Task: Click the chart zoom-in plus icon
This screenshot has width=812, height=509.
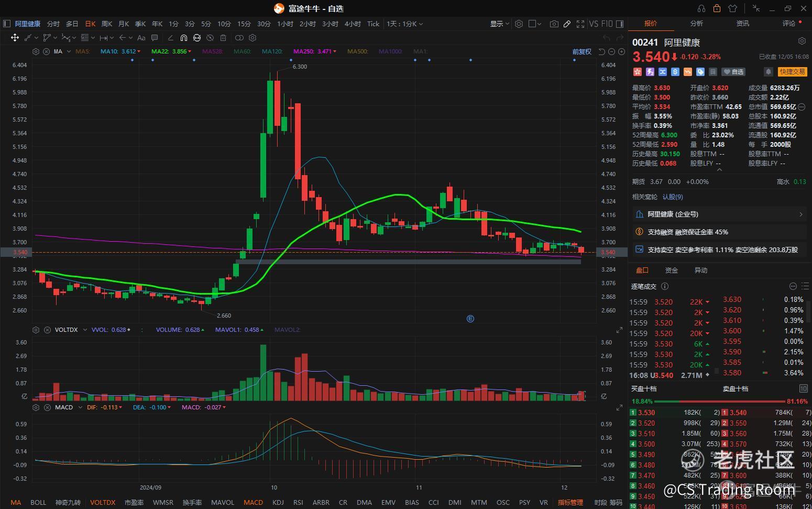Action: 621,51
